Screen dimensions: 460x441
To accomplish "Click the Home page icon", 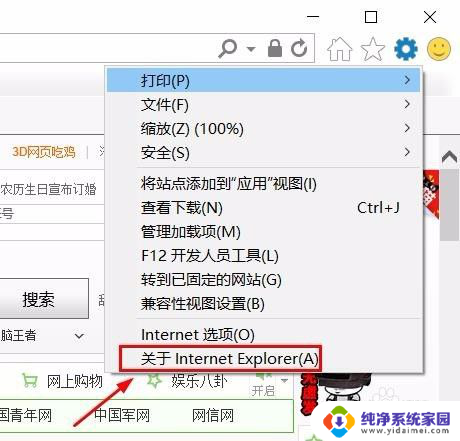I will tap(340, 49).
